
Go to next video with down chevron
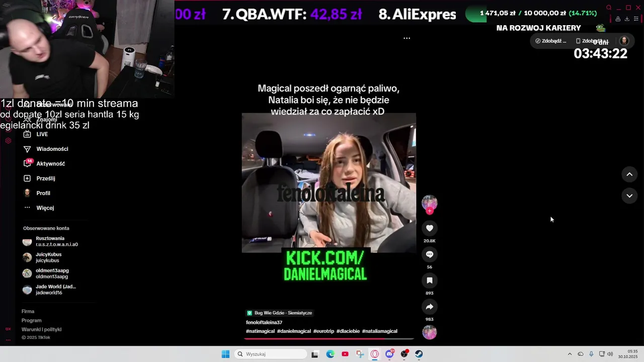629,196
